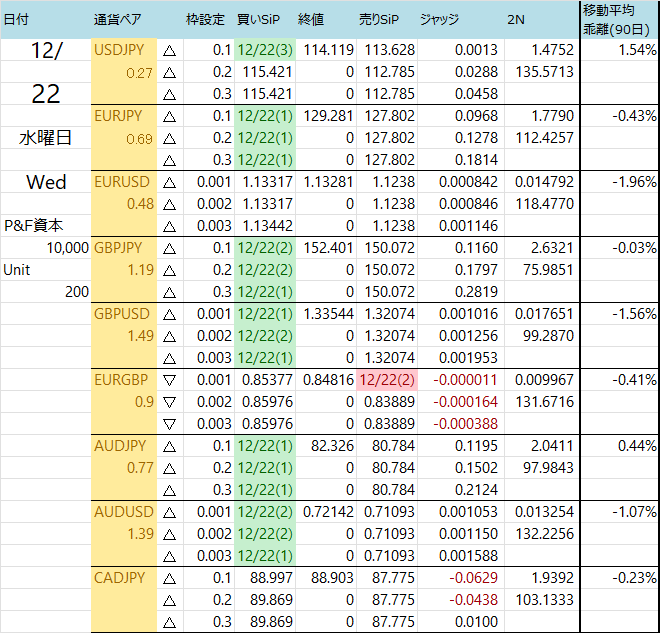Select the 枠設定 column header
Screen dimensions: 660x633
pyautogui.click(x=205, y=19)
